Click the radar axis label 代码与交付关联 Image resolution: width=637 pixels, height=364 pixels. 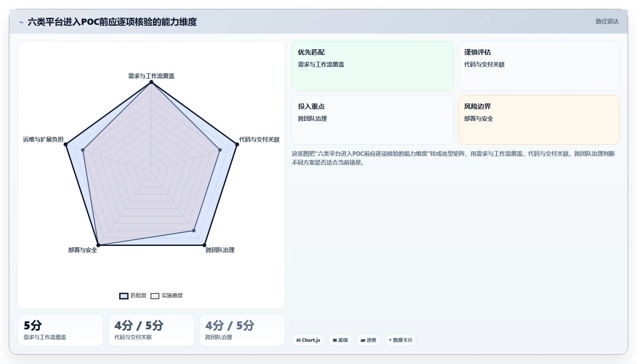260,139
